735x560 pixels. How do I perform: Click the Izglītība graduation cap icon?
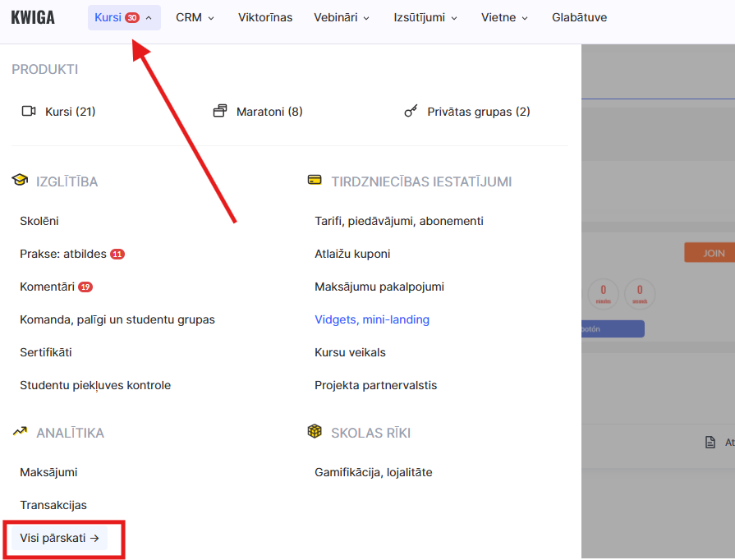click(x=20, y=181)
